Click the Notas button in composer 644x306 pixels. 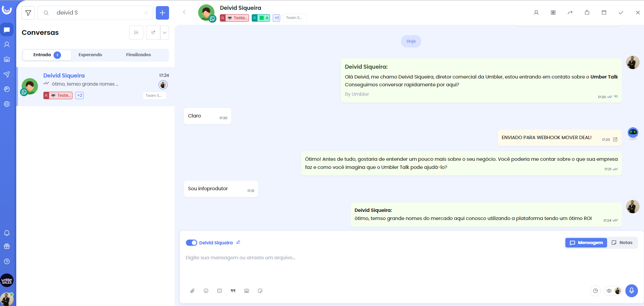tap(622, 243)
